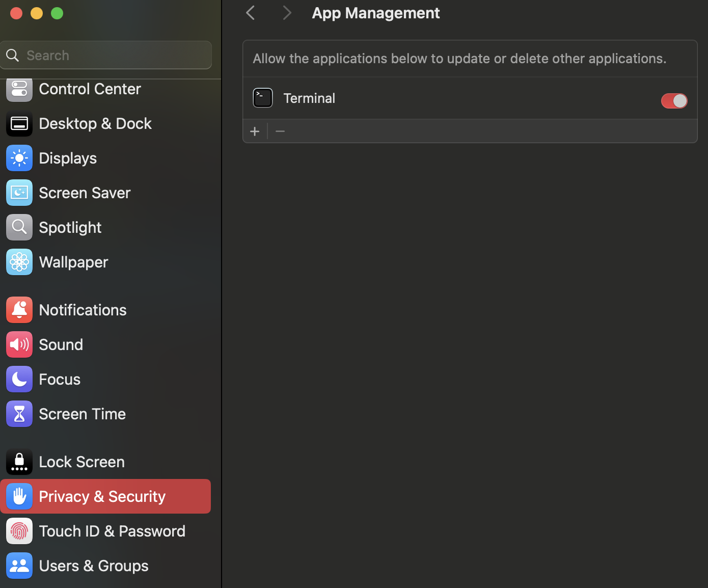
Task: Click the red close window button
Action: (x=16, y=13)
